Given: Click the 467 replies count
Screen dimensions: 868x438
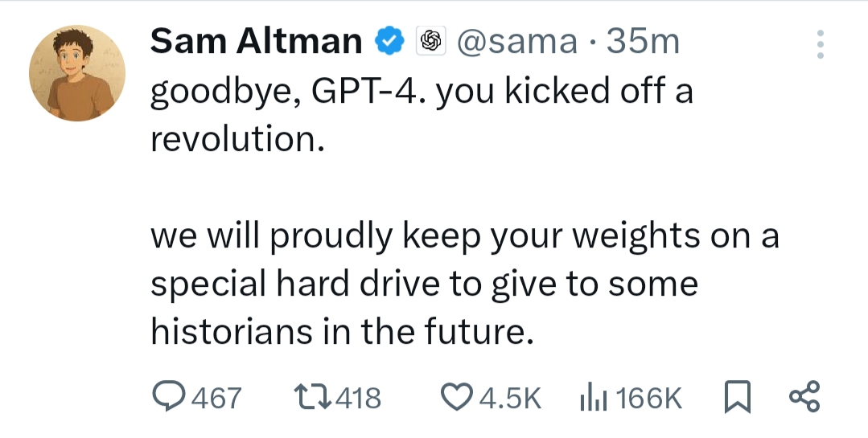Looking at the screenshot, I should 215,398.
